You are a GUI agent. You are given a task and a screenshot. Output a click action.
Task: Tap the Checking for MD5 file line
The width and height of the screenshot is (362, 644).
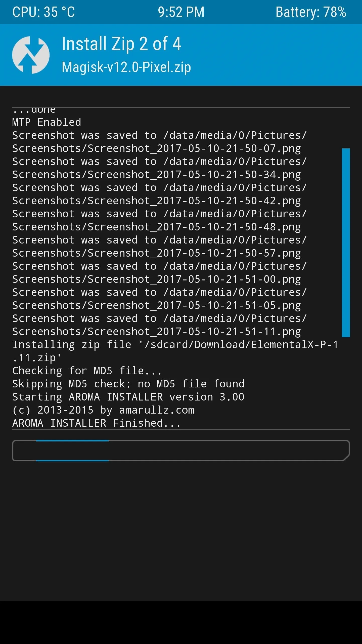(87, 371)
